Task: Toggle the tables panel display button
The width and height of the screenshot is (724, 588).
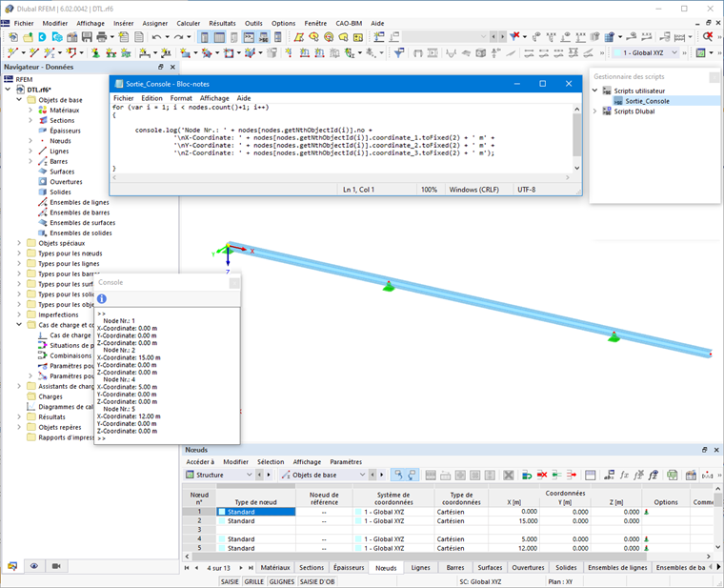Action: (219, 37)
